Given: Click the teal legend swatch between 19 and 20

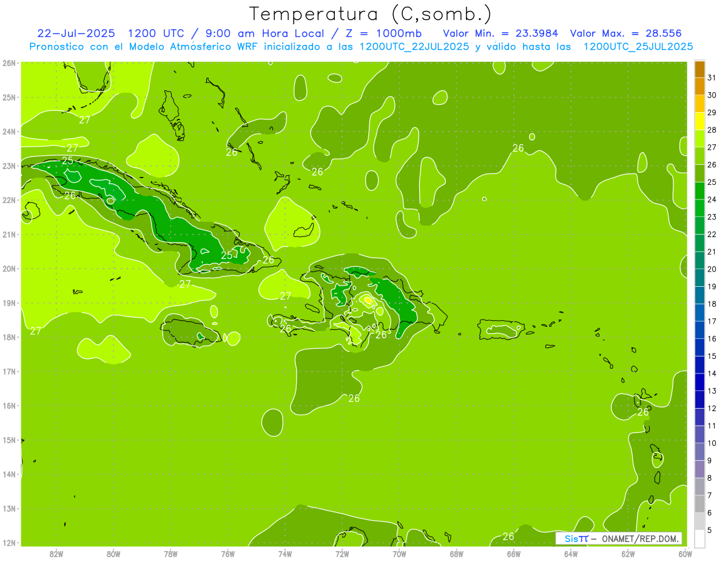Looking at the screenshot, I should [x=699, y=277].
